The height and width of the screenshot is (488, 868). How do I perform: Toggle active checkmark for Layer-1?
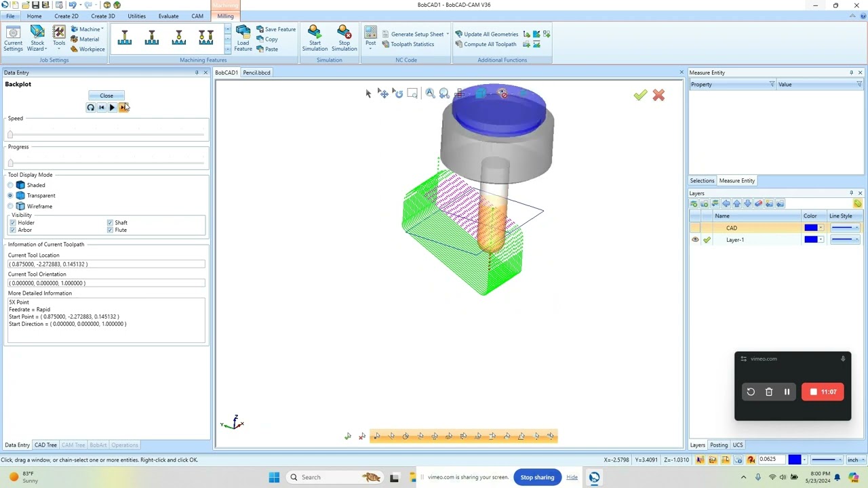707,240
